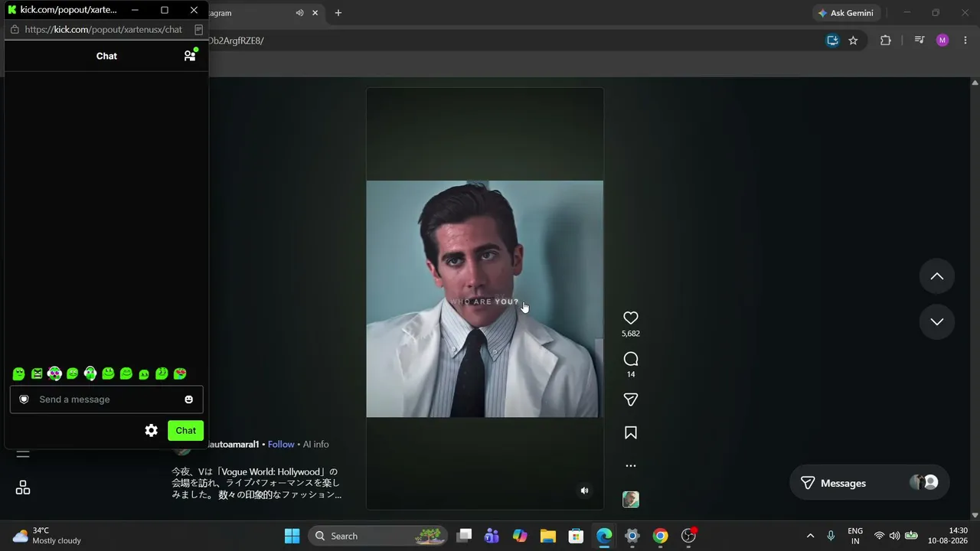Open File Explorer from taskbar
980x551 pixels.
pos(547,536)
